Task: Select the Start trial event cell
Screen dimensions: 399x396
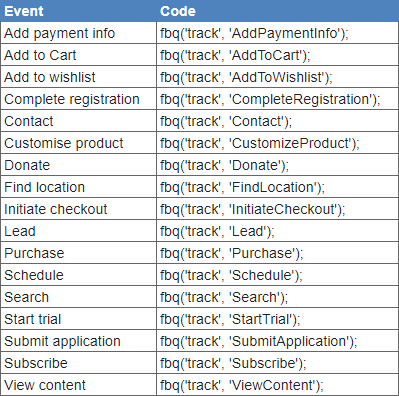Action: [78, 319]
